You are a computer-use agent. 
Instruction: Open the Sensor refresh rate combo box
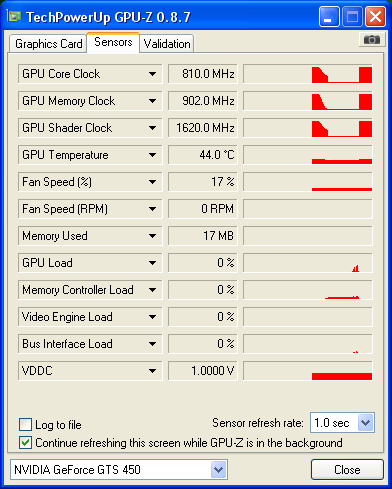(x=342, y=423)
